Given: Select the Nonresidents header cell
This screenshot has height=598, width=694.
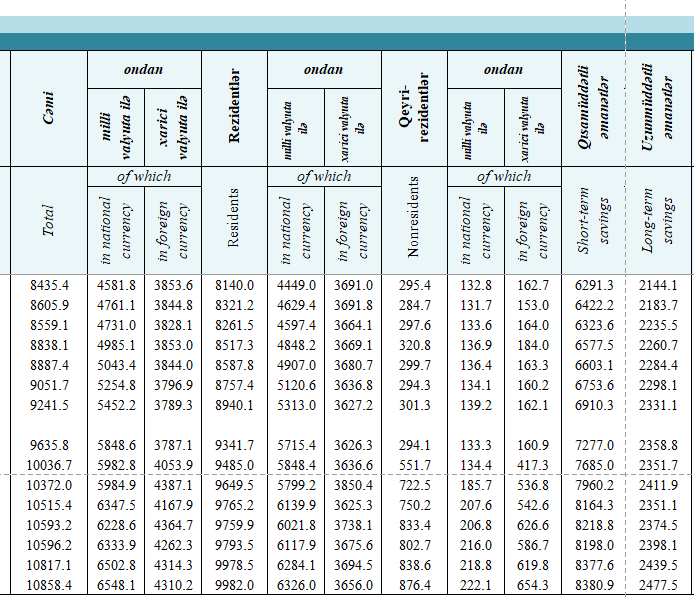Looking at the screenshot, I should pos(414,221).
